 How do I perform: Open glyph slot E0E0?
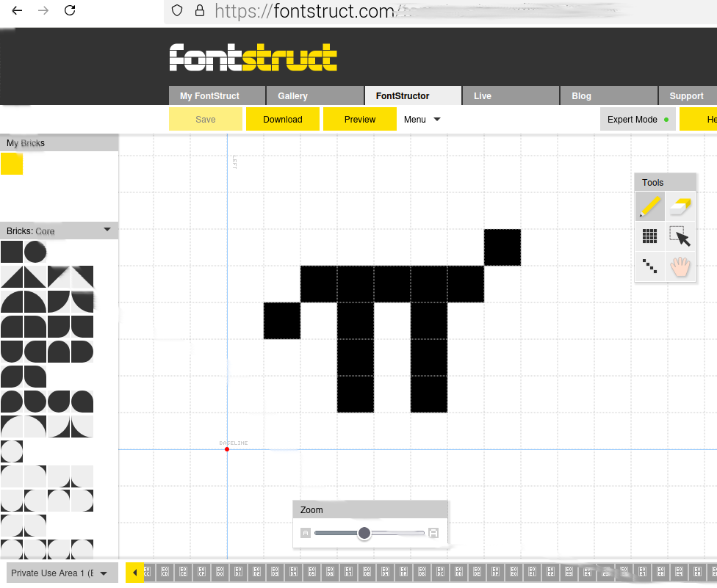[514, 572]
